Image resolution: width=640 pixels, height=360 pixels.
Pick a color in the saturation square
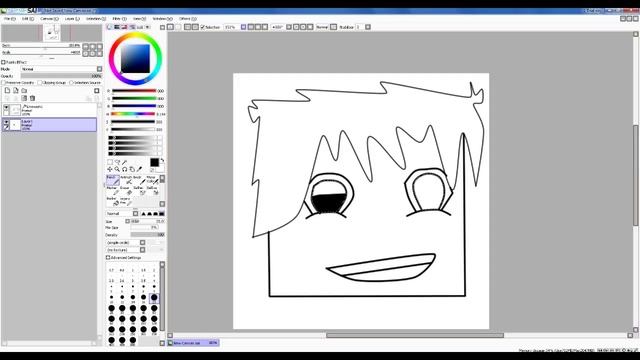pyautogui.click(x=135, y=59)
